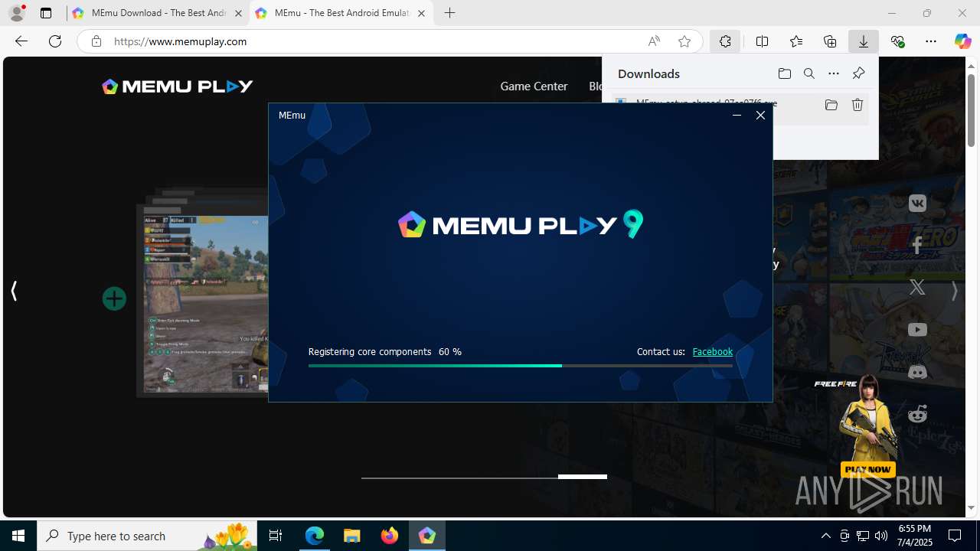Delete the MEmu setup download entry
980x551 pixels.
[857, 105]
